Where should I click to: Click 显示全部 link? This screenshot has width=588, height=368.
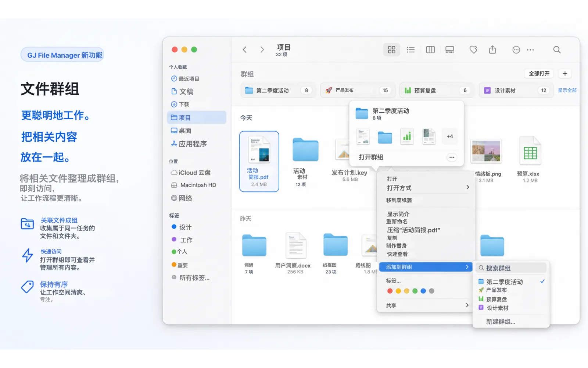click(x=567, y=90)
